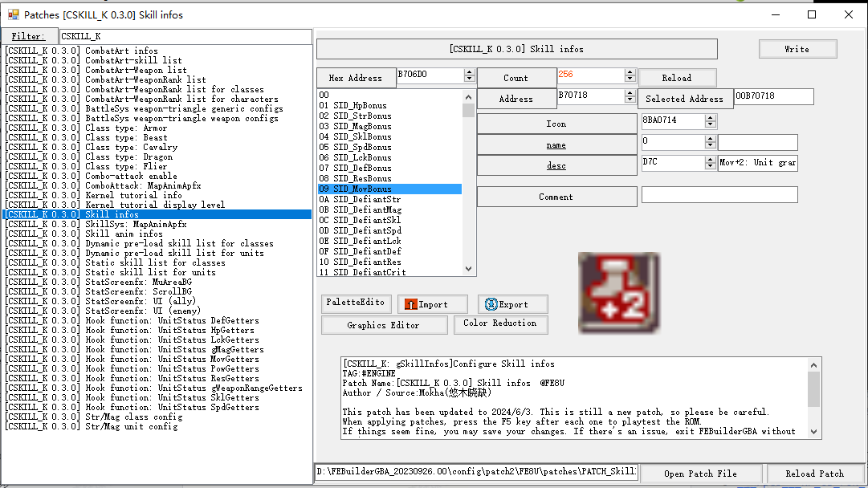Screen dimensions: 868x488
Task: Click the skill list scrollbar
Action: point(469,185)
